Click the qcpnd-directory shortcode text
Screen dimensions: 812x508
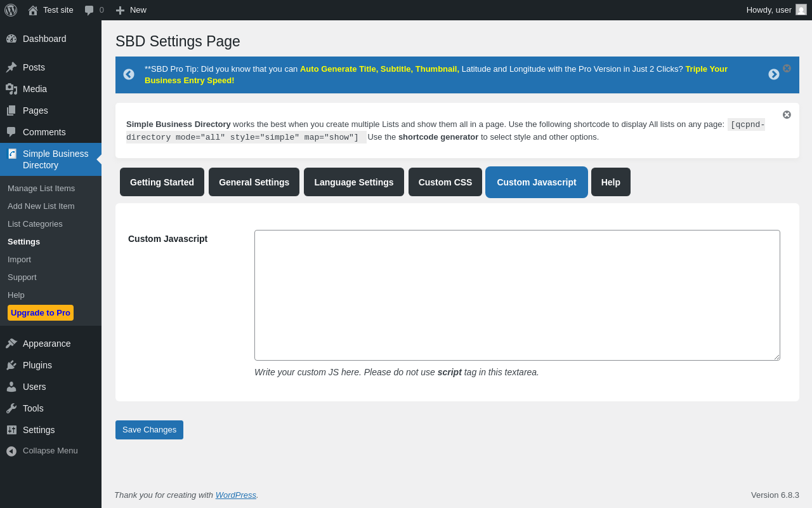click(445, 131)
